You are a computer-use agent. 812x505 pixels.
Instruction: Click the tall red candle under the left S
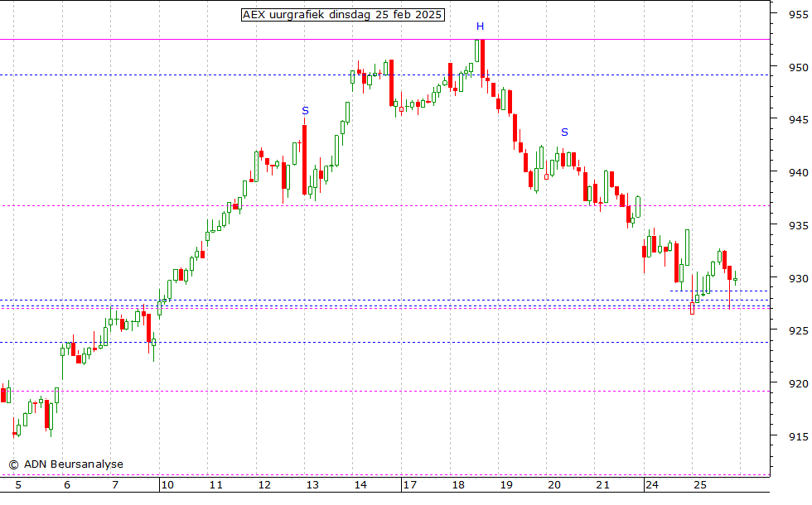coord(305,159)
